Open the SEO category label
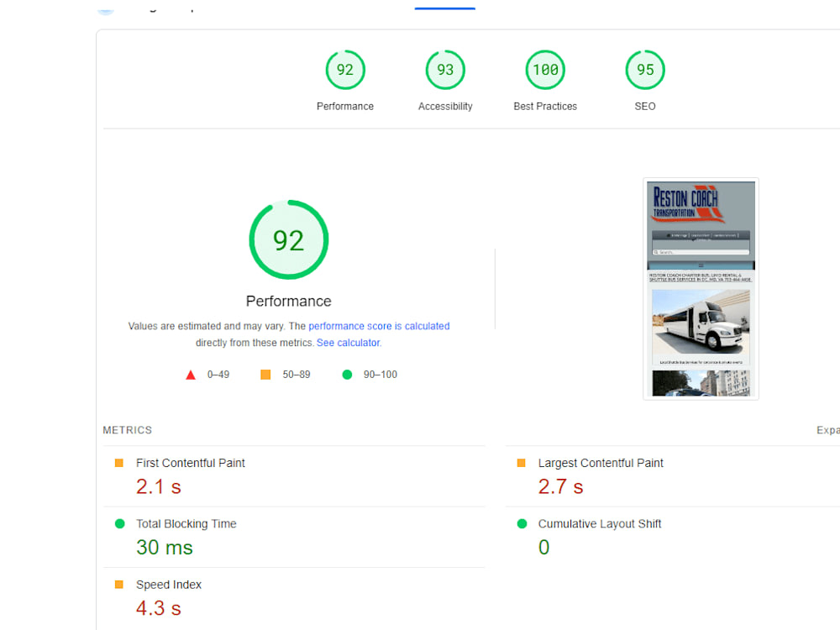The image size is (840, 630). coord(645,106)
